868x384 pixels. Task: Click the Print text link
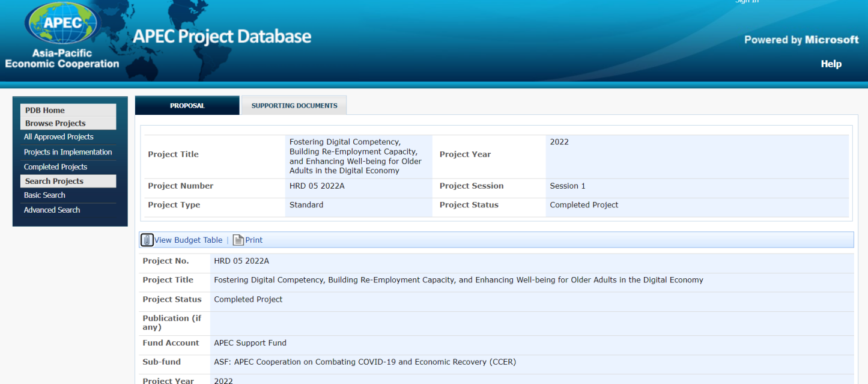point(253,240)
